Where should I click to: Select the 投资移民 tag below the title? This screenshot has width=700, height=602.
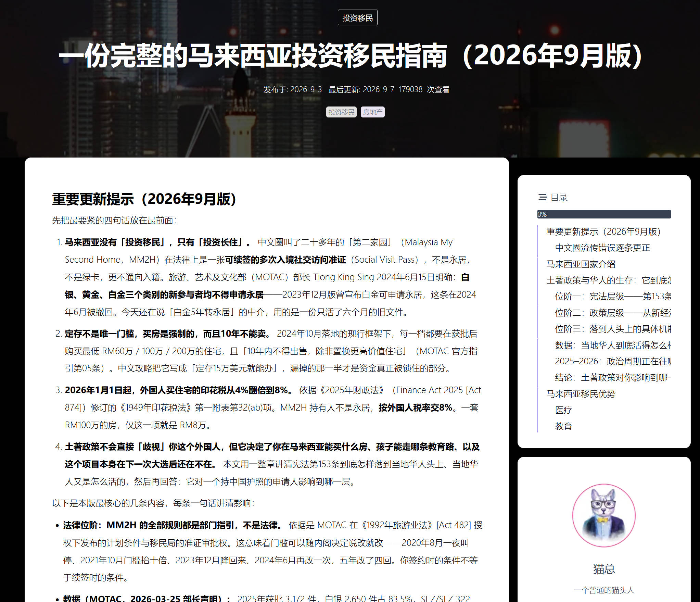(x=341, y=112)
